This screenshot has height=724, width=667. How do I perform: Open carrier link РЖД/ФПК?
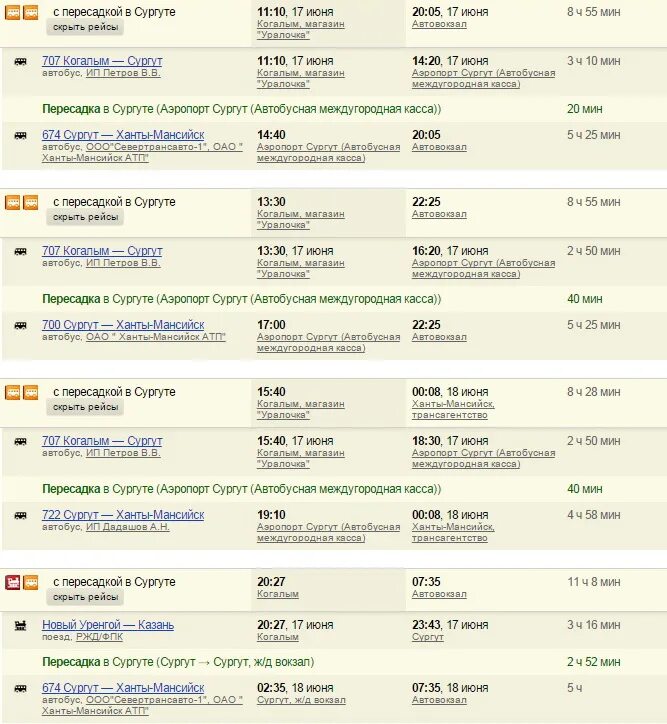99,637
